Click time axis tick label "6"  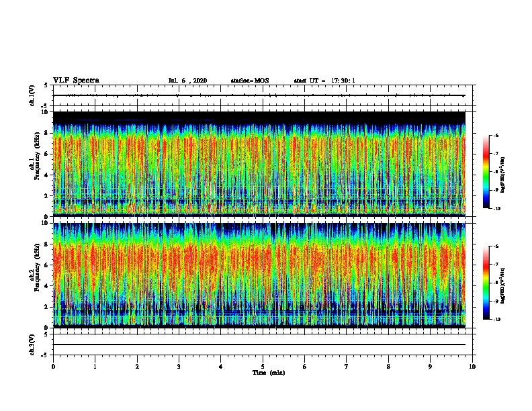coord(305,366)
